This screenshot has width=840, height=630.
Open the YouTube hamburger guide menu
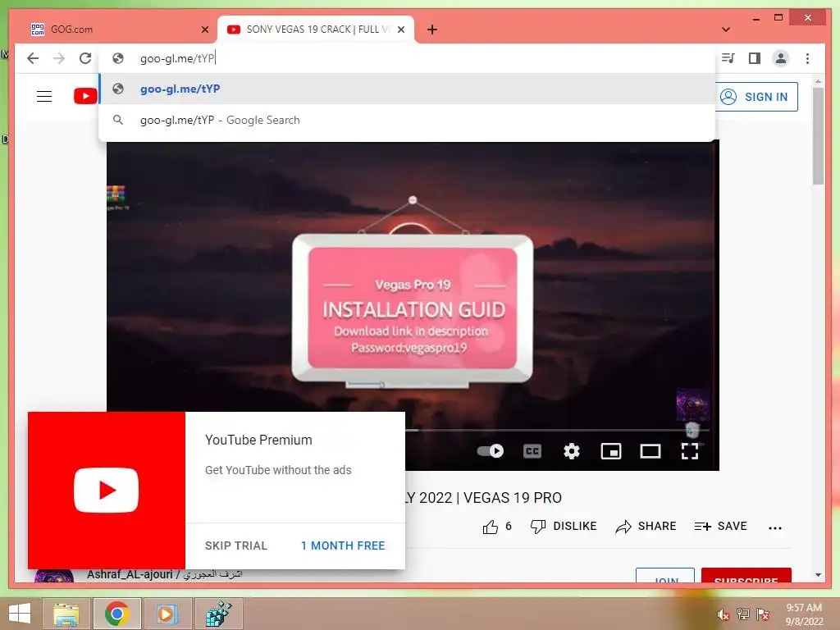click(44, 97)
